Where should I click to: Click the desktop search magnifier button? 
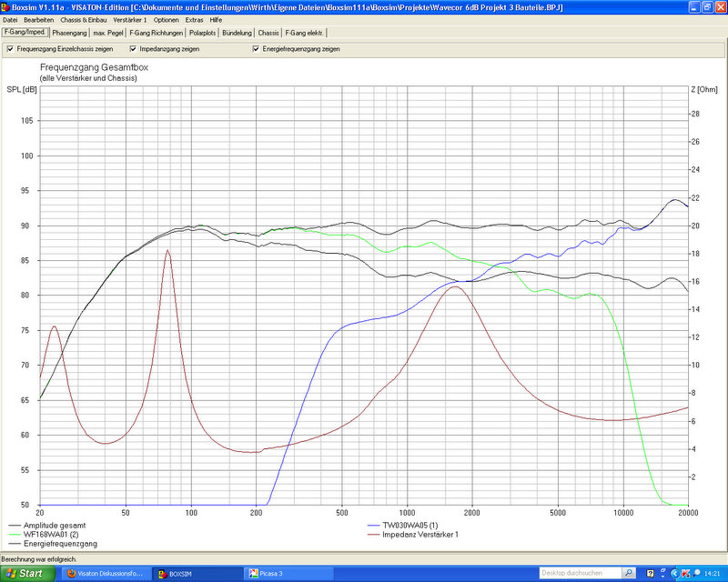(x=630, y=574)
